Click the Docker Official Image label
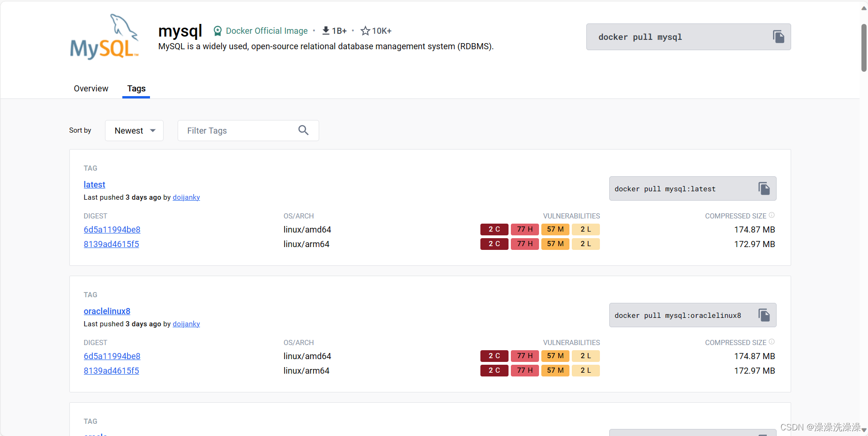Image resolution: width=868 pixels, height=436 pixels. click(267, 31)
